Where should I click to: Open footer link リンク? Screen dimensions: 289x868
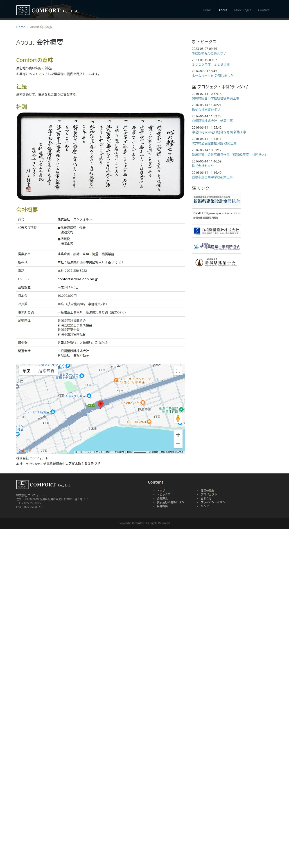click(205, 506)
